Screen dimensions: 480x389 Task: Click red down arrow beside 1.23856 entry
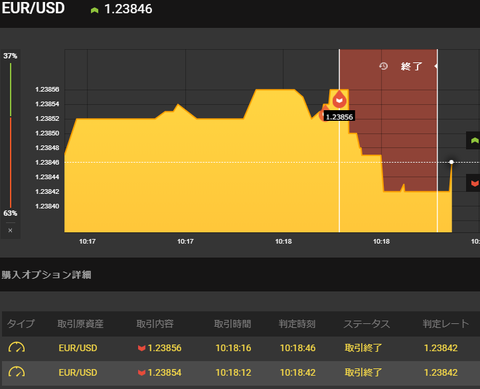142,348
